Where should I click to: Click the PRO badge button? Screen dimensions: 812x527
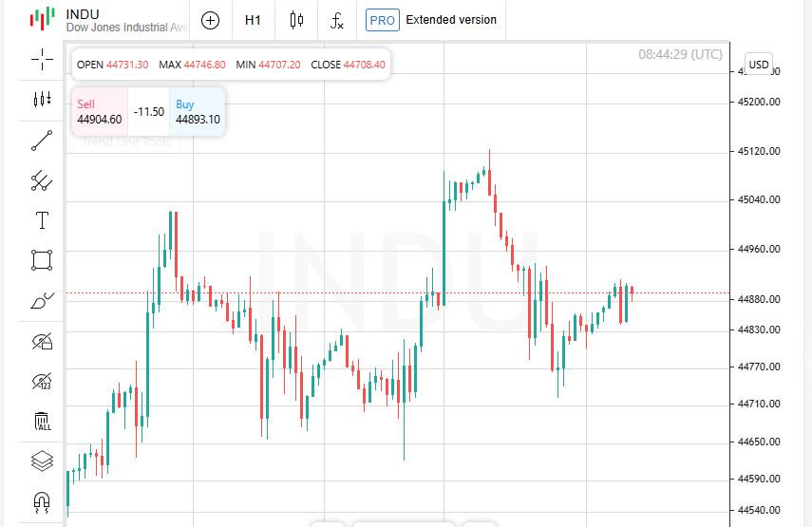(x=382, y=20)
